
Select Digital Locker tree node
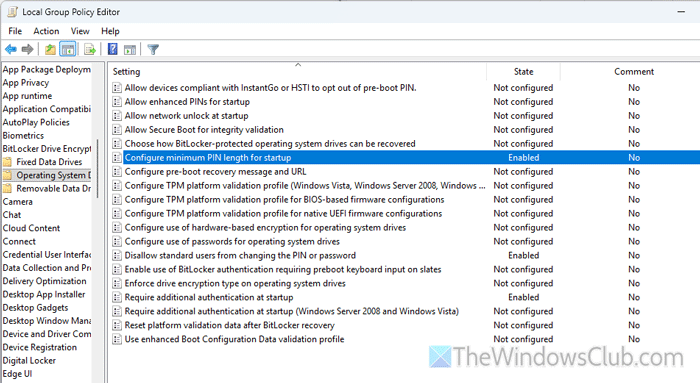[29, 361]
